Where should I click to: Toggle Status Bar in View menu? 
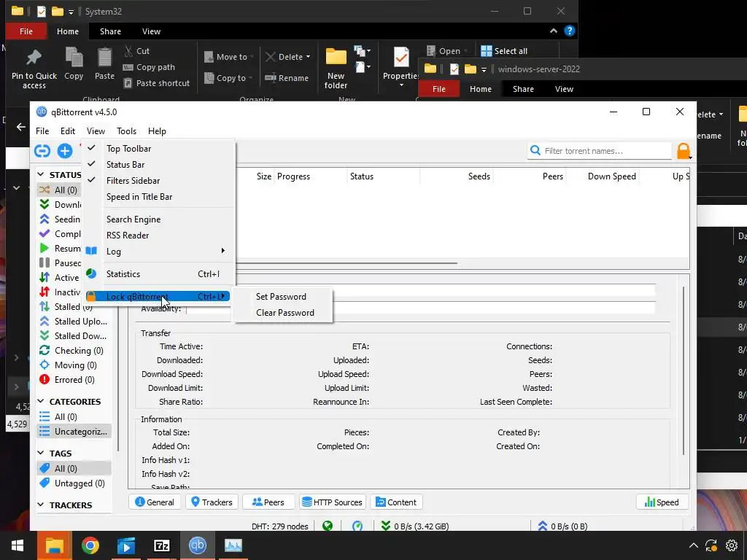(158, 165)
